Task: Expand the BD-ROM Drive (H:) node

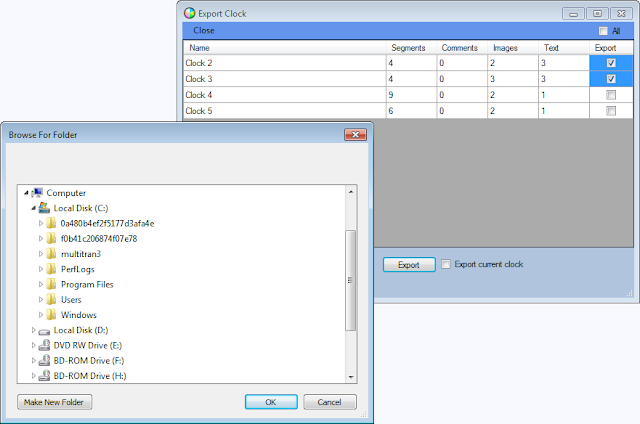Action: tap(33, 376)
